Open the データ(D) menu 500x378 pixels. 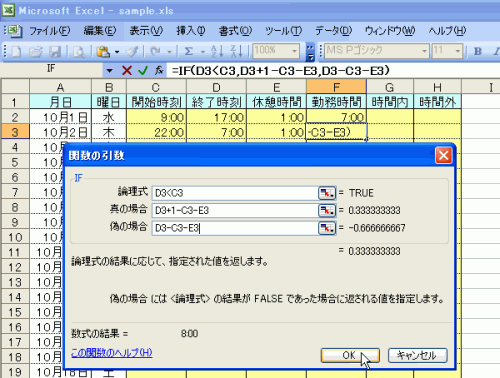pos(334,31)
